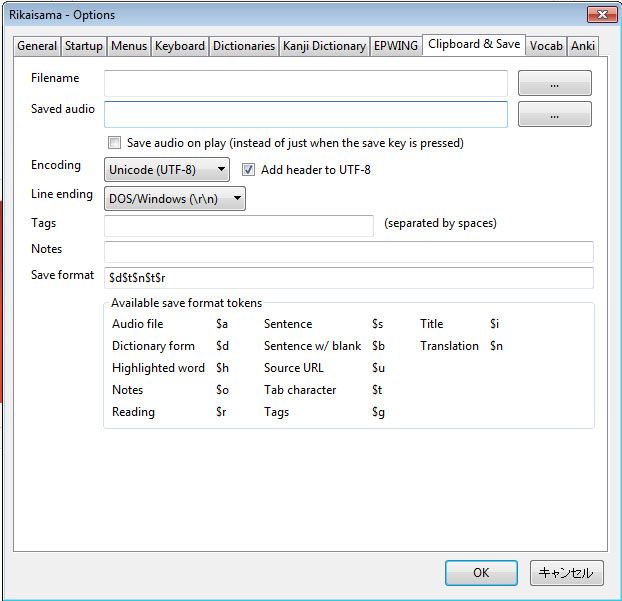Edit the Save format field
Screen dimensions: 622x601
pos(348,278)
